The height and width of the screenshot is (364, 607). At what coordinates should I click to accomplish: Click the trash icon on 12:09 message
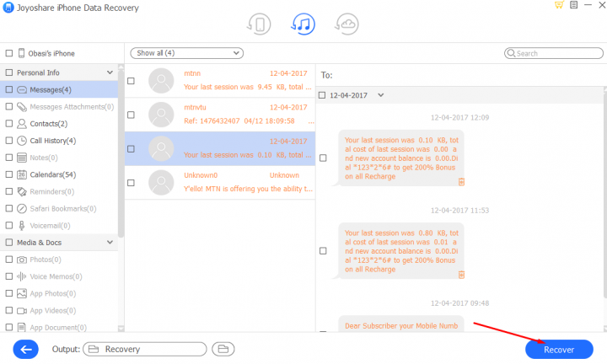coord(461,182)
